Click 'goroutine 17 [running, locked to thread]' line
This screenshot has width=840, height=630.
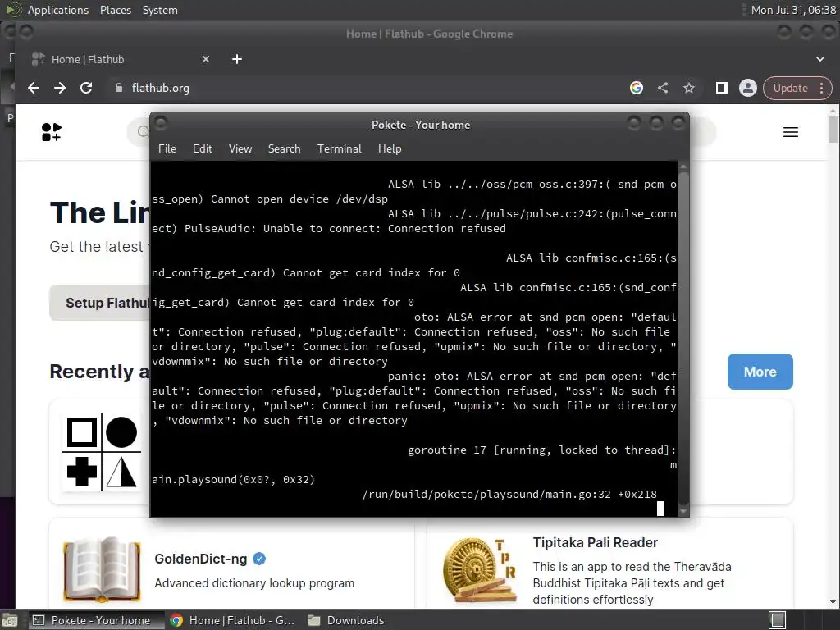tap(541, 450)
